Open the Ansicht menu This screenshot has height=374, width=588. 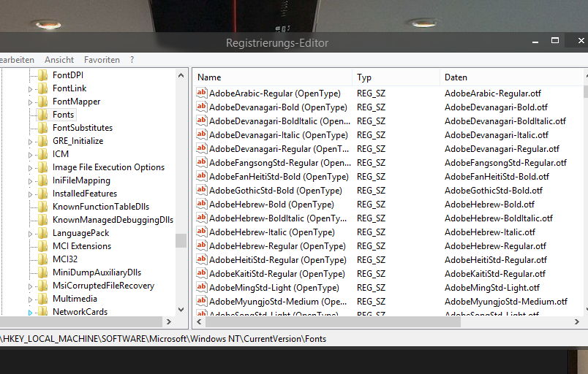click(x=59, y=59)
